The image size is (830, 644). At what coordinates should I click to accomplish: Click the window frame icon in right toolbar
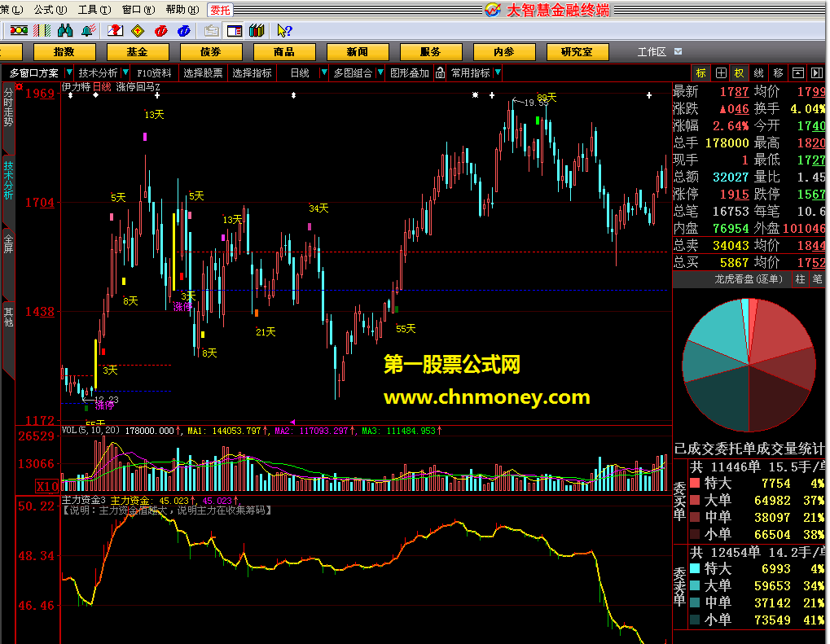coord(797,73)
